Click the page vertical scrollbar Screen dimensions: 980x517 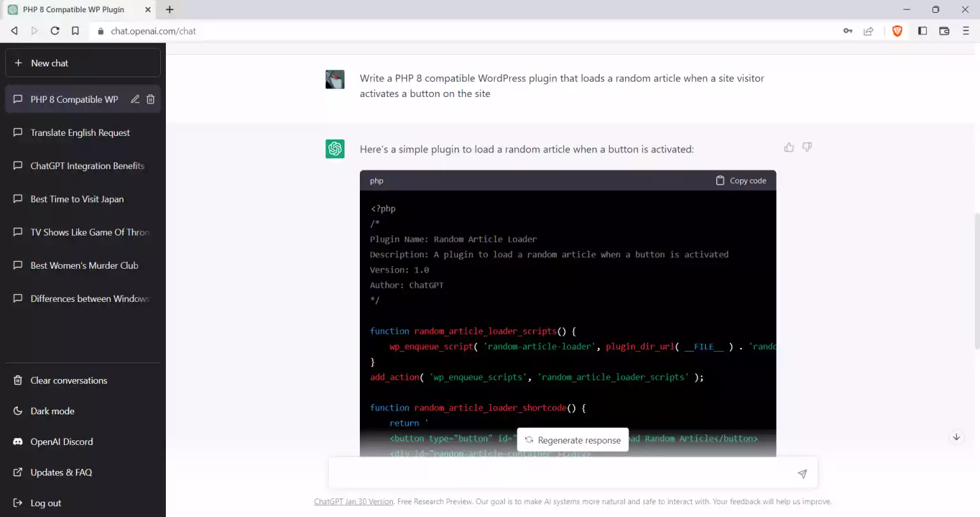coord(977,281)
